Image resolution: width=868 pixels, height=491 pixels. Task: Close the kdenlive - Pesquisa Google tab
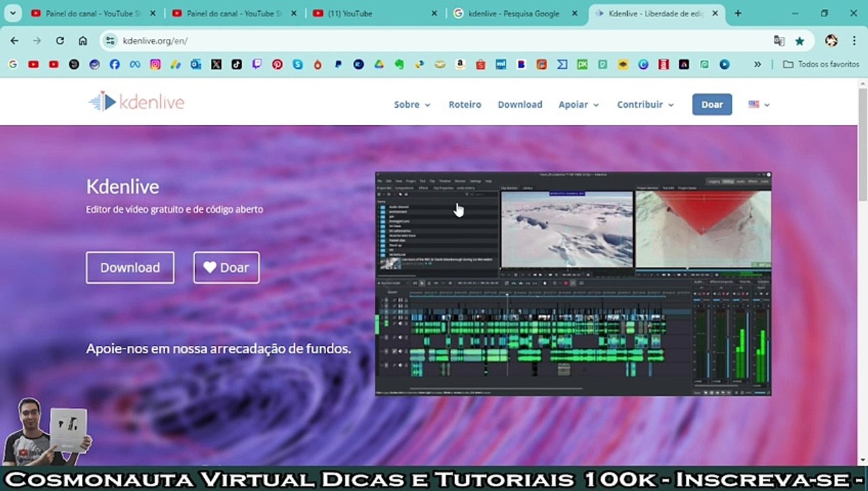(x=575, y=13)
